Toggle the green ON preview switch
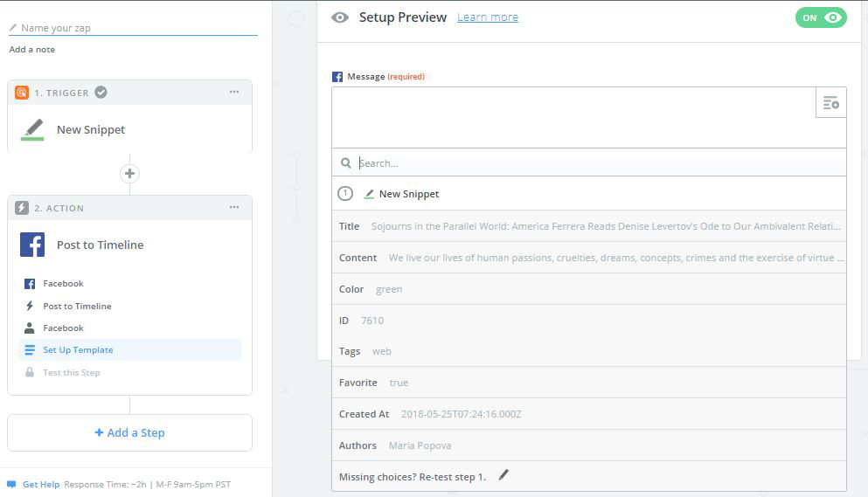This screenshot has height=497, width=868. (x=821, y=17)
